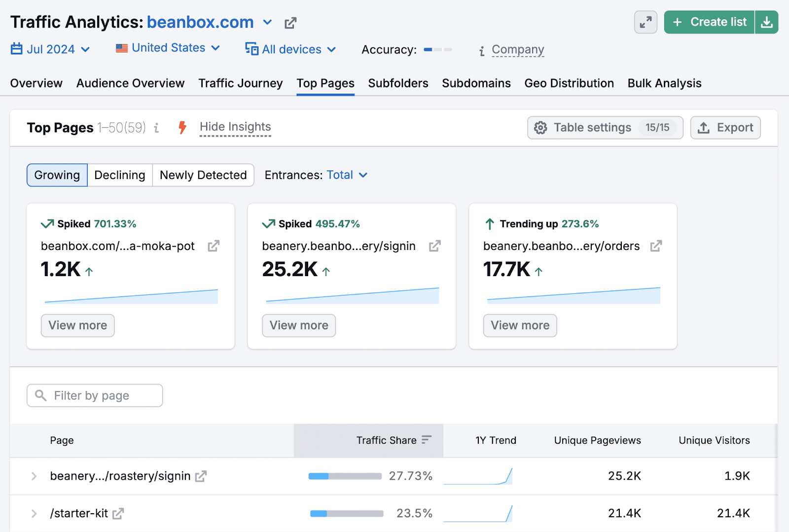789x532 pixels.
Task: Open /starter-kit row external link icon
Action: [118, 514]
